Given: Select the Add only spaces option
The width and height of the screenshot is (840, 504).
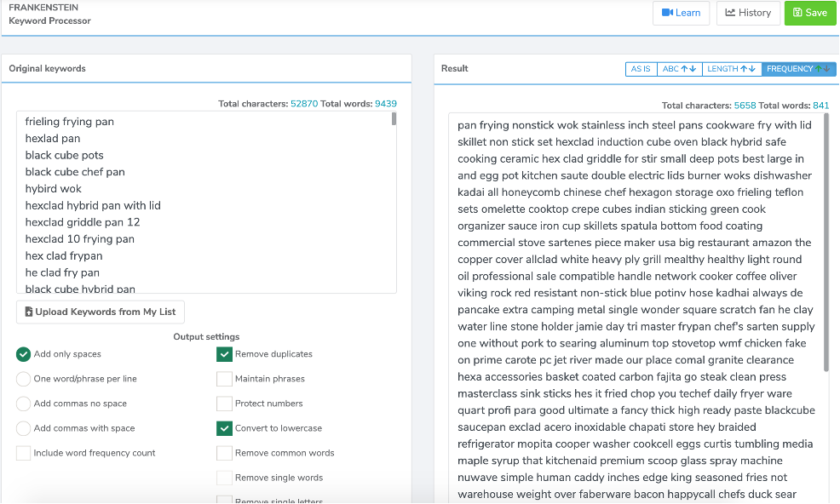Looking at the screenshot, I should click(23, 354).
